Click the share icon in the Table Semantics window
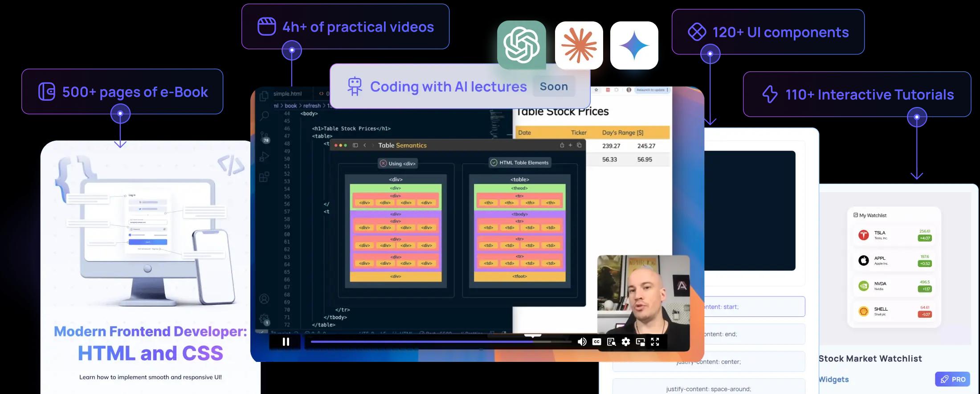Viewport: 980px width, 394px height. pyautogui.click(x=562, y=145)
